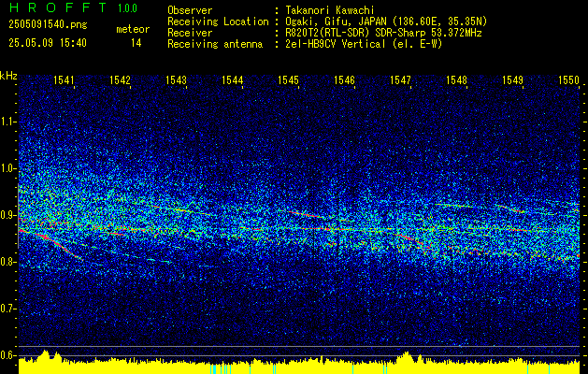588x374 pixels.
Task: Click the 1548 time axis marker
Action: coord(457,79)
